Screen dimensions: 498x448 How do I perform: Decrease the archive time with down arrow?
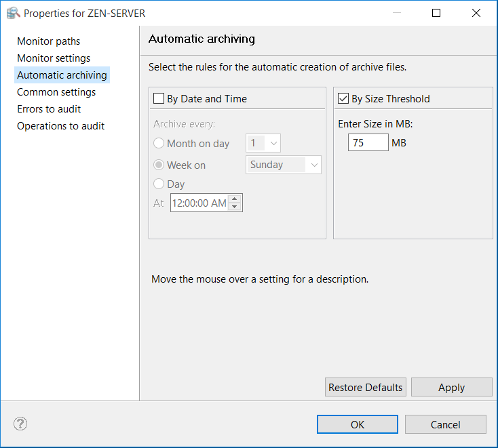[235, 206]
